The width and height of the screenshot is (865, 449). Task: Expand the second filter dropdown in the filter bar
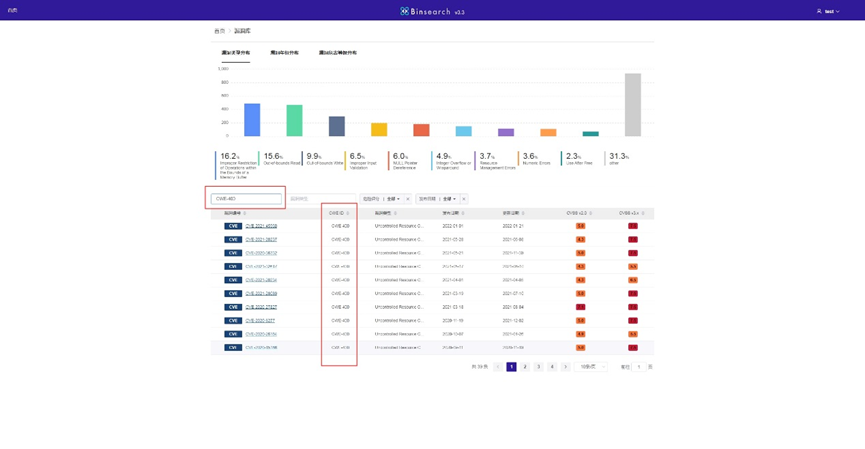click(x=449, y=199)
